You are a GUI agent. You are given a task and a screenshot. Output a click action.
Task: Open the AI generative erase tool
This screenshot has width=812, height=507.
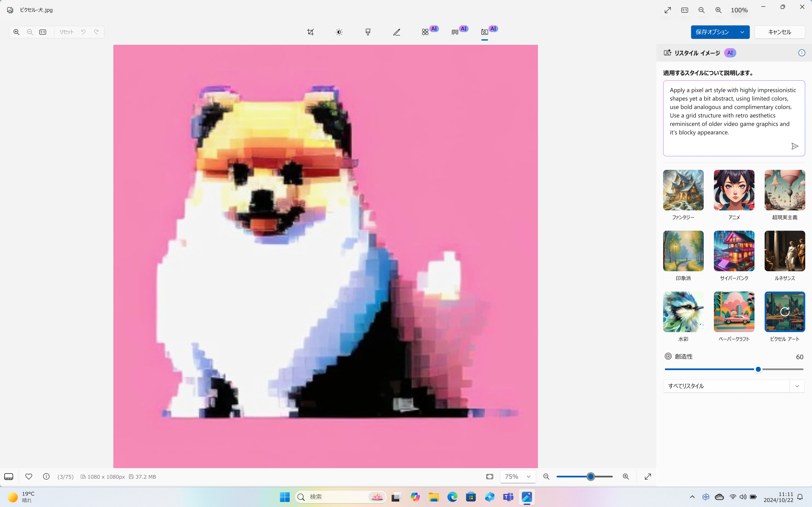point(425,32)
